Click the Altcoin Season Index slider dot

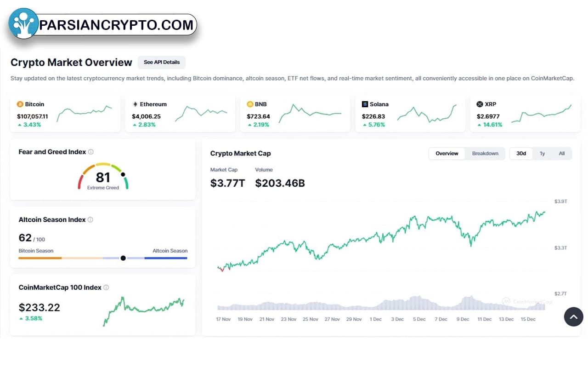coord(123,258)
